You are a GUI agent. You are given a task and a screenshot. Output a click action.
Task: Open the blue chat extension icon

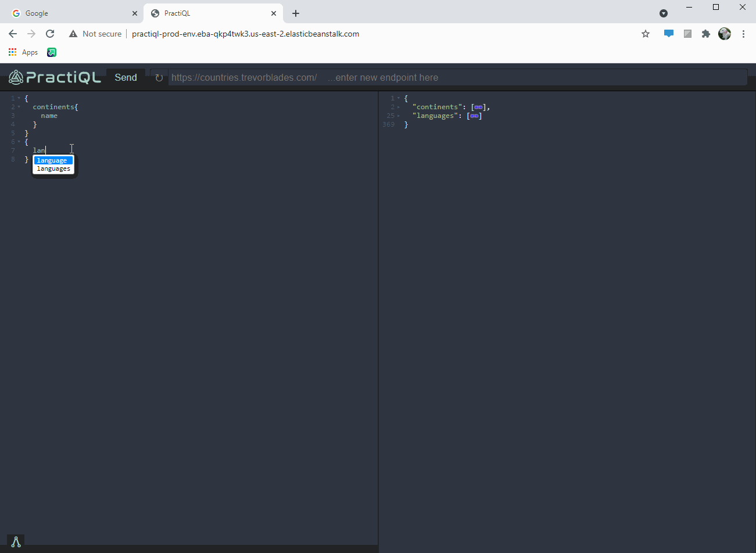669,34
